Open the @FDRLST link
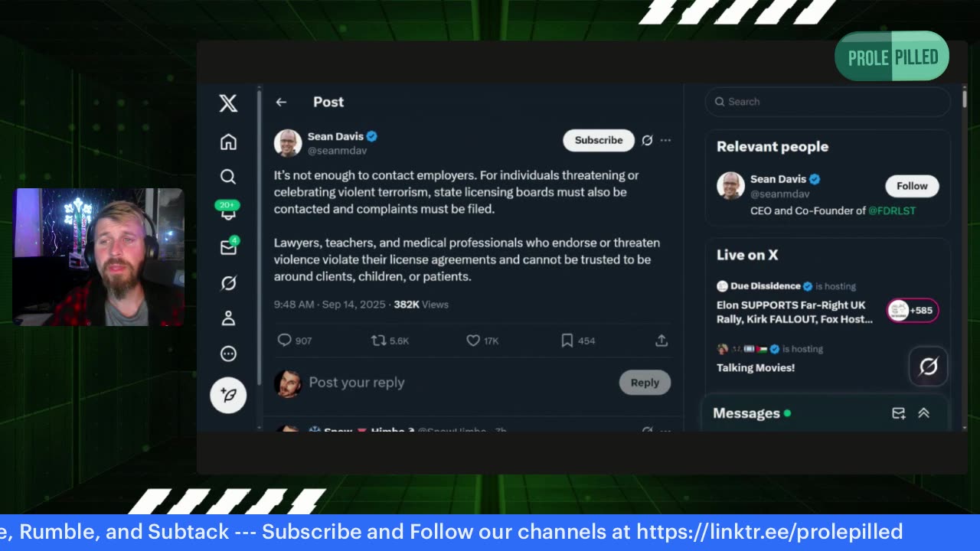The width and height of the screenshot is (980, 551). tap(891, 210)
